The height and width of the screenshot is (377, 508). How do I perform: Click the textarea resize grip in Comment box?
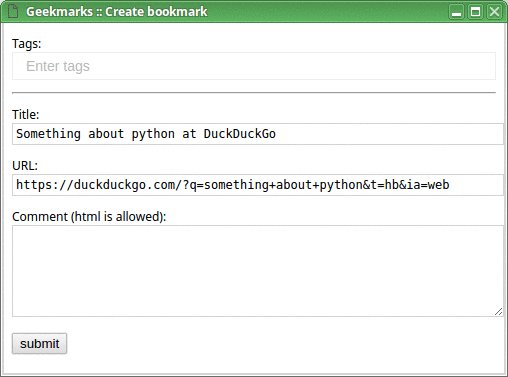(498, 311)
